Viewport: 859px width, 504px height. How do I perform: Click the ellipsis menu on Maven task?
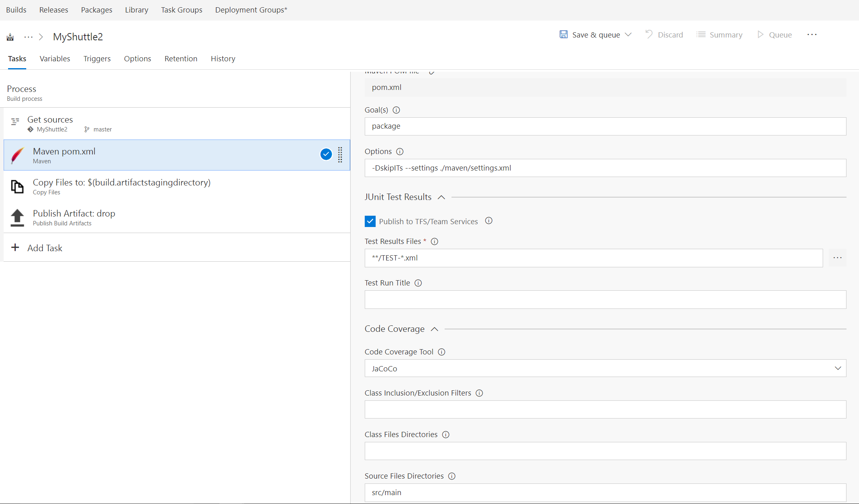click(340, 155)
